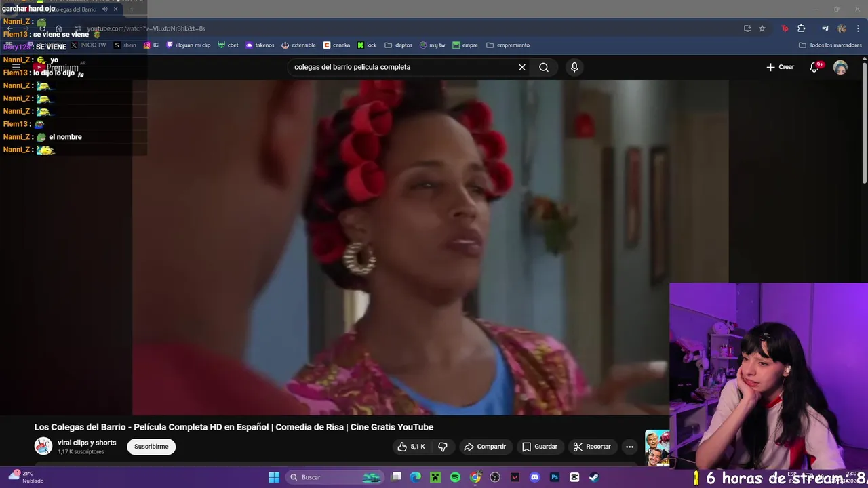The image size is (868, 488).
Task: Open CapCut from the taskbar
Action: point(574,477)
